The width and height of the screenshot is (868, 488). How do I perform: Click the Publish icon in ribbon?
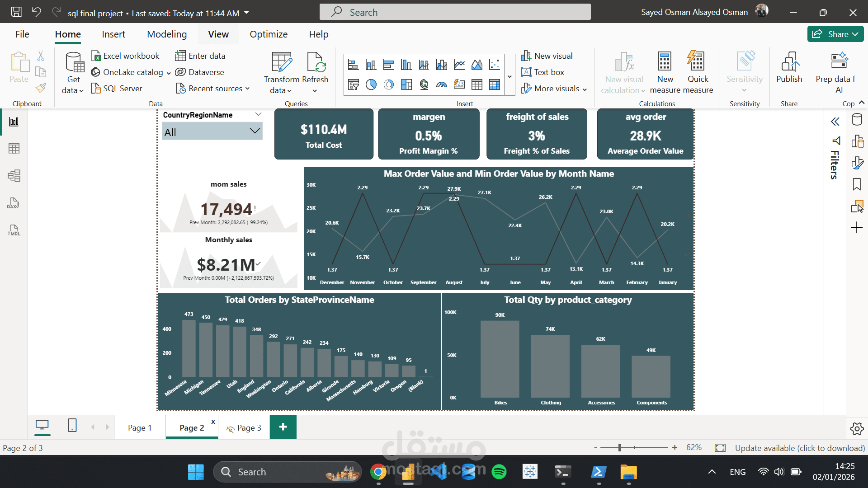point(789,62)
